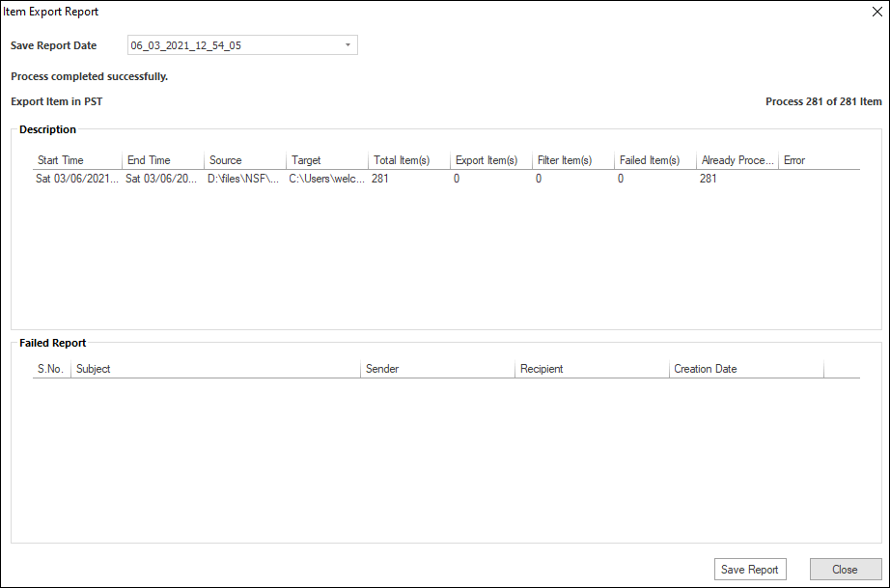Select the 0 Filter Item(s) cell

pyautogui.click(x=539, y=179)
